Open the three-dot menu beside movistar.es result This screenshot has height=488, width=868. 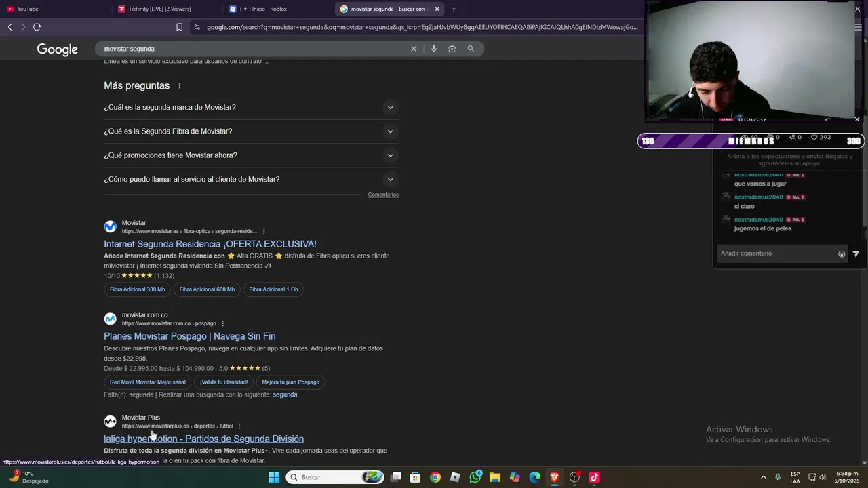264,231
